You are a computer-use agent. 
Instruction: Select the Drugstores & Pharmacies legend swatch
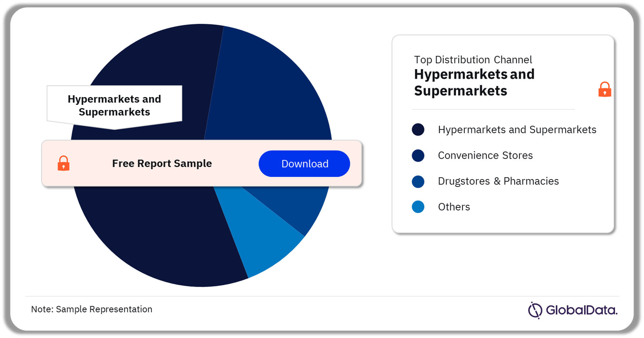tap(418, 181)
